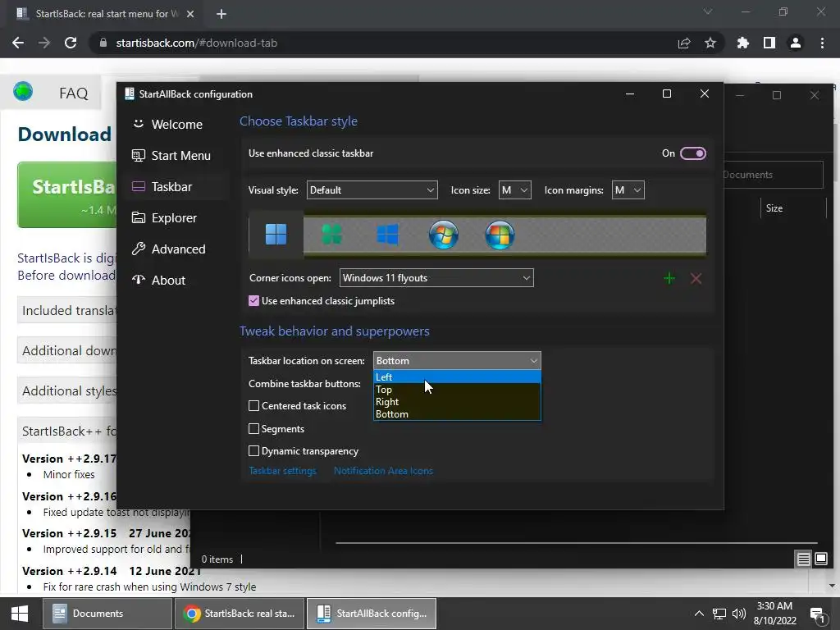Share this page icon in address bar

click(x=684, y=43)
